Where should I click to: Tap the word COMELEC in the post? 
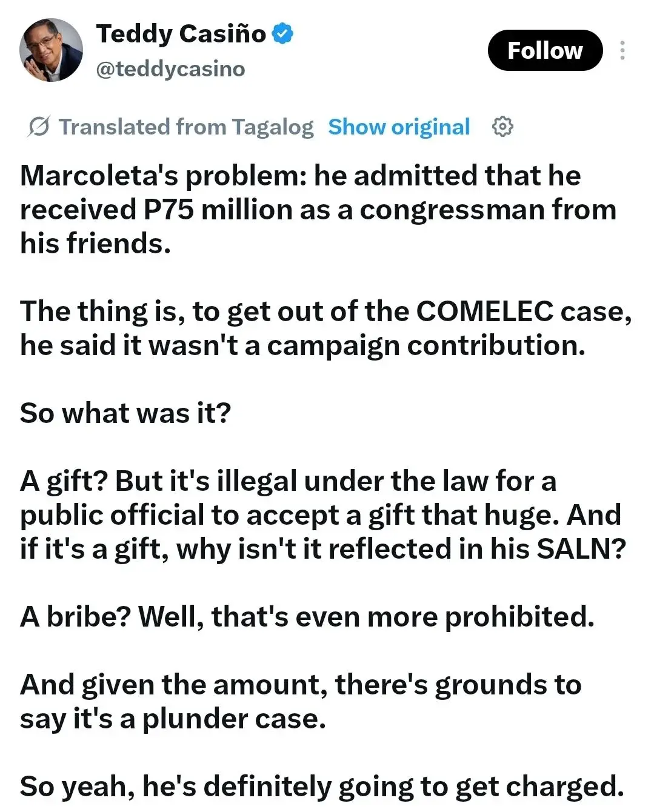pos(485,311)
